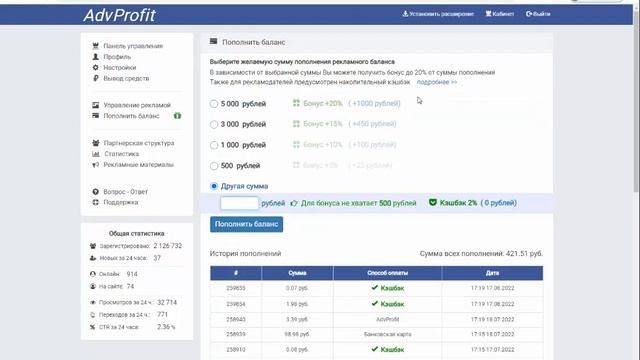The image size is (640, 360).
Task: Click the Кабинет crown icon
Action: (x=488, y=14)
